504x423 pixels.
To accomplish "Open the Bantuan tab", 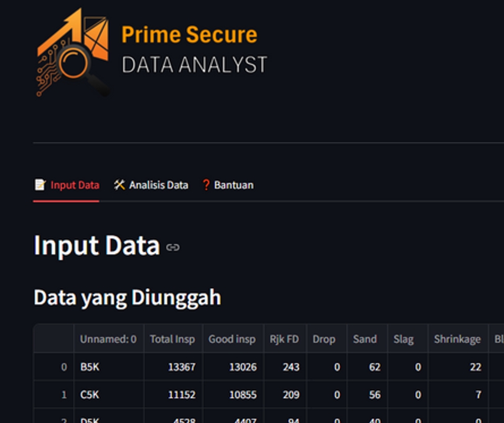I will click(234, 185).
